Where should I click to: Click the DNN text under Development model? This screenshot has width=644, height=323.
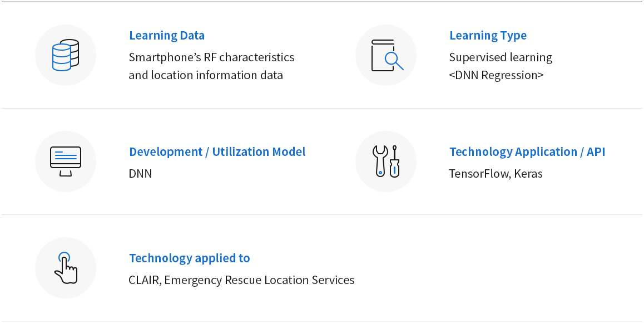tap(141, 174)
